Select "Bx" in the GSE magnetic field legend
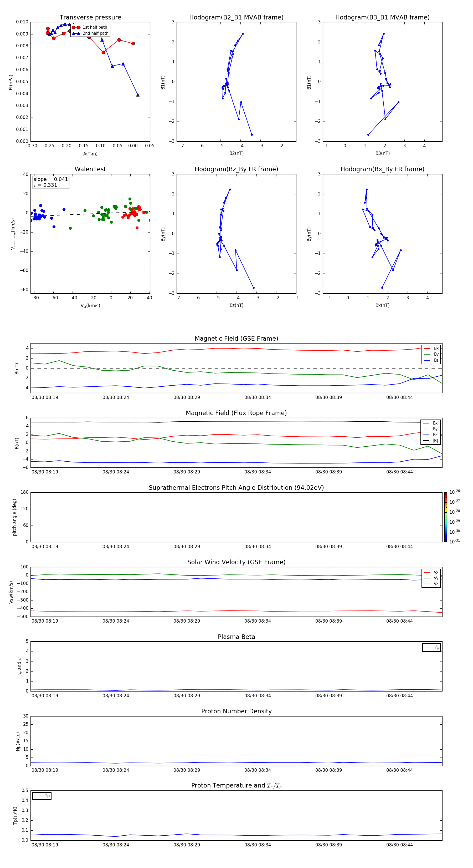The width and height of the screenshot is (473, 868). pyautogui.click(x=431, y=349)
